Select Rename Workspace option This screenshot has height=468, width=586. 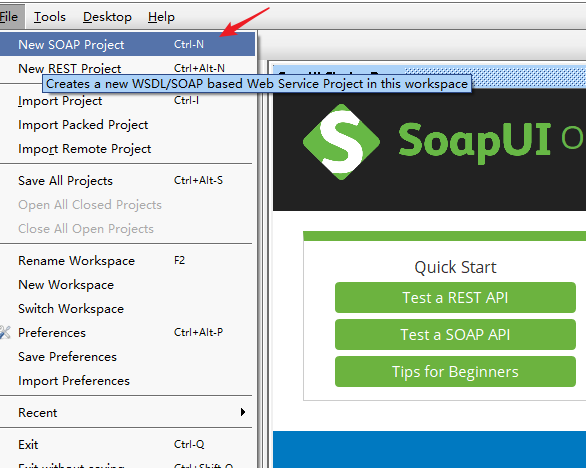127,261
